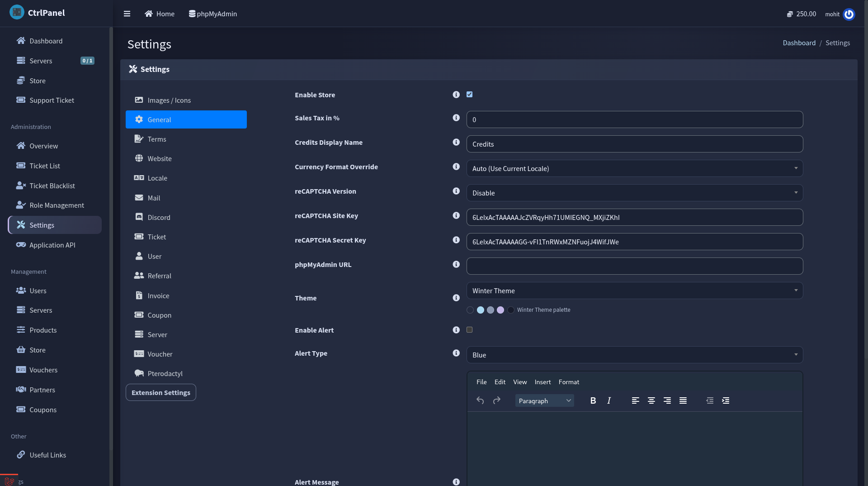Open the editor Format menu
868x486 pixels.
coord(569,382)
